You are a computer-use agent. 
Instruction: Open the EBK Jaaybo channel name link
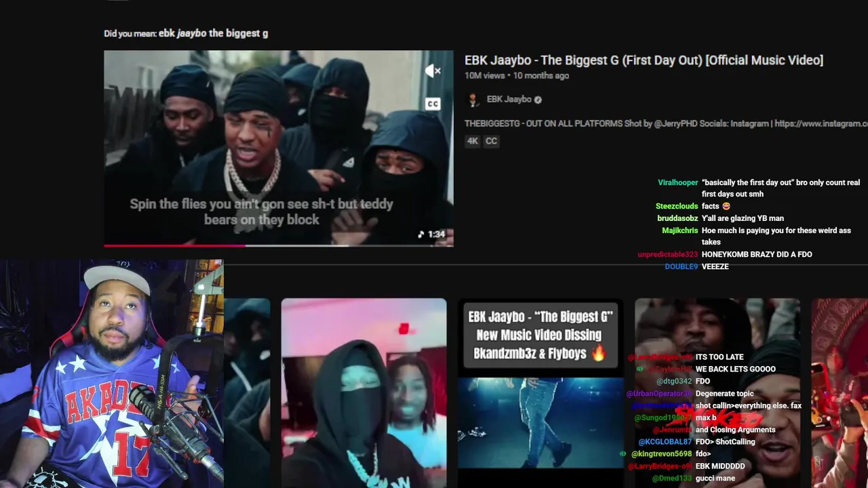point(509,99)
